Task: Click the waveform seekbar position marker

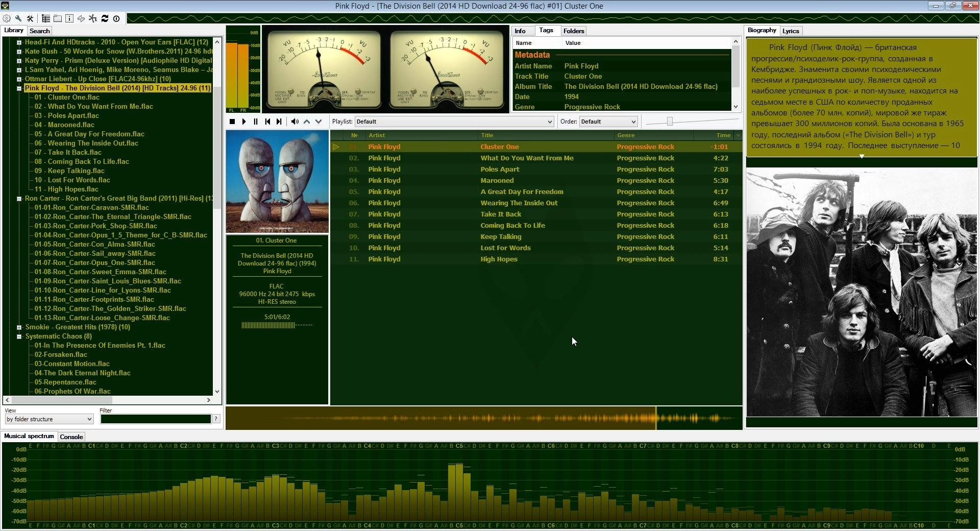Action: (x=656, y=418)
